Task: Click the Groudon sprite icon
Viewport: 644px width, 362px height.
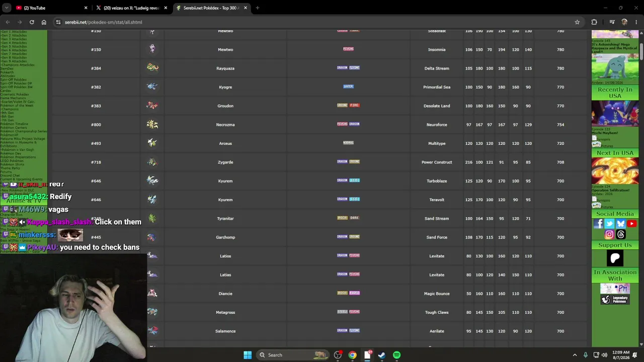Action: tap(152, 106)
